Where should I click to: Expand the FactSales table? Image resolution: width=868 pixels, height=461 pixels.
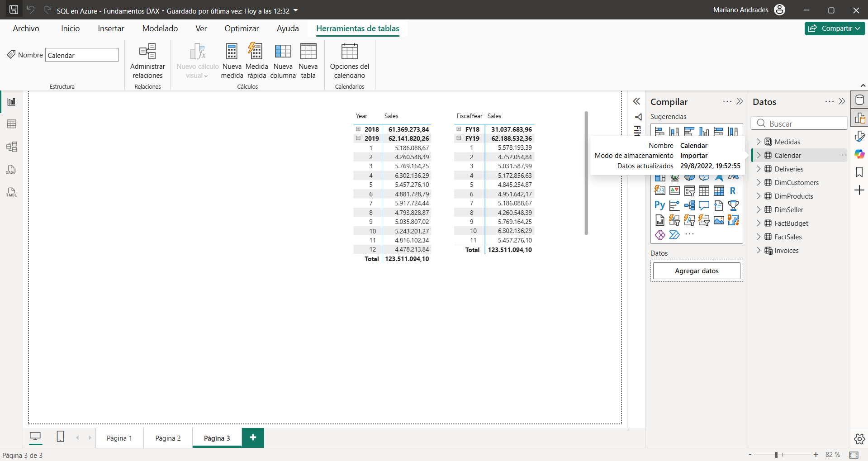(759, 237)
